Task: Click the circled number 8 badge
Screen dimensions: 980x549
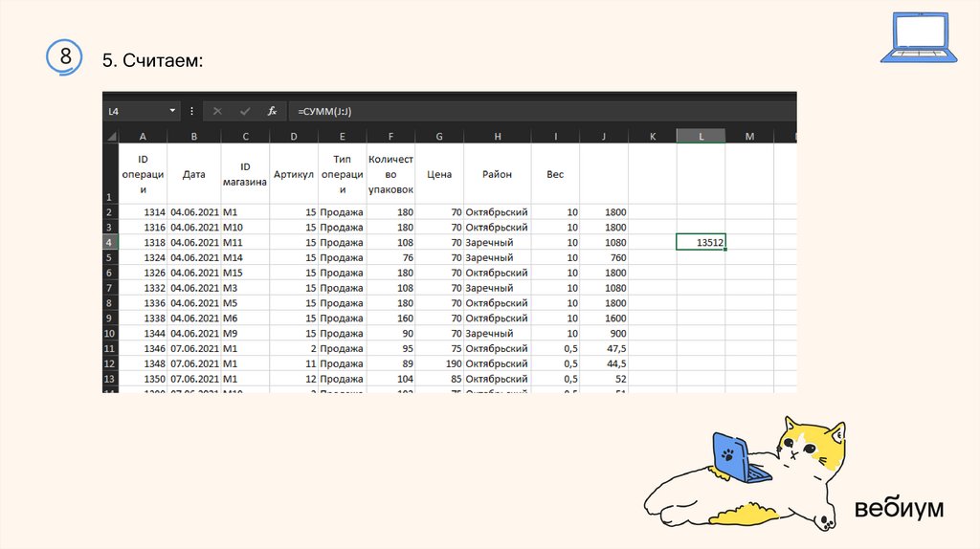Action: 65,57
